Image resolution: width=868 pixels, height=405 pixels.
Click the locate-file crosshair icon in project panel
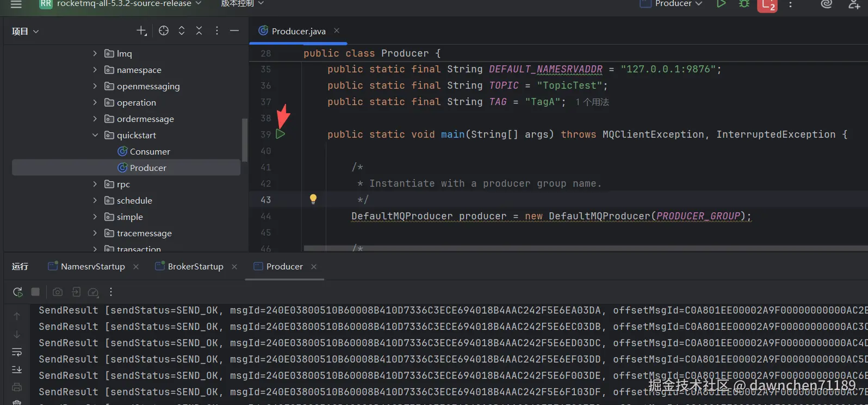coord(164,31)
